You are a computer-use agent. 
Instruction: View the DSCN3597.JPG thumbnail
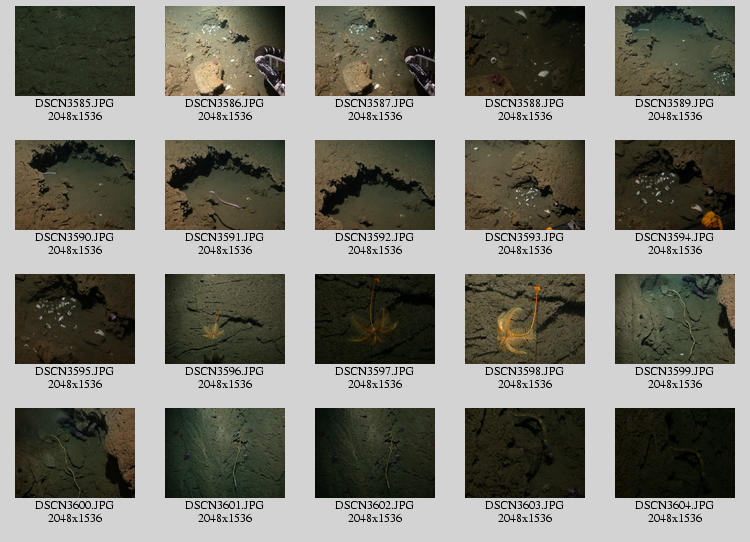[x=375, y=319]
